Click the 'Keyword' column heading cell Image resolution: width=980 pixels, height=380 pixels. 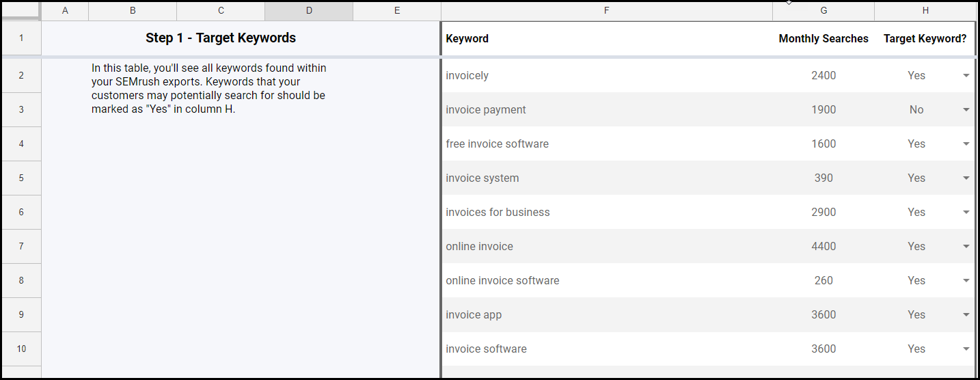[x=607, y=38]
